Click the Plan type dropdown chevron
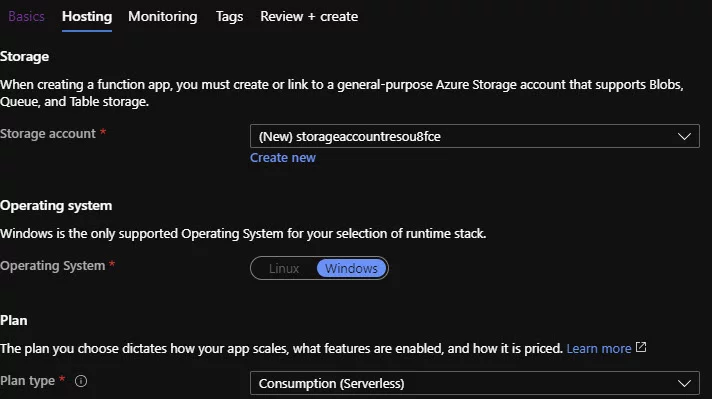712x399 pixels. click(x=684, y=384)
